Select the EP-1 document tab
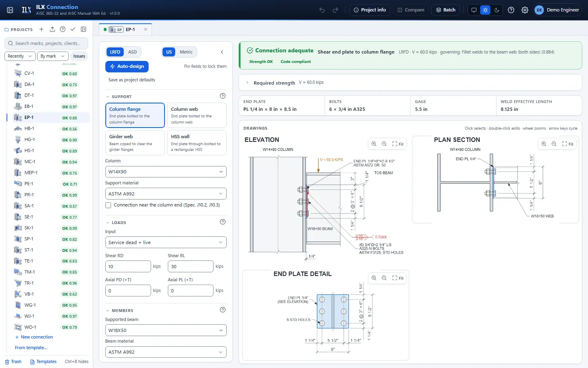 126,29
